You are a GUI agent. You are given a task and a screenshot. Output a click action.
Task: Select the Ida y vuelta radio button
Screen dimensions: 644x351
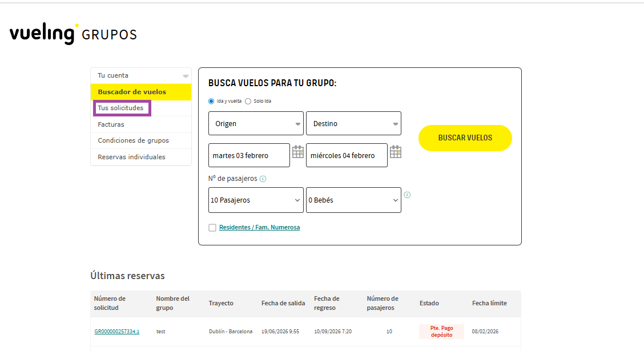212,101
